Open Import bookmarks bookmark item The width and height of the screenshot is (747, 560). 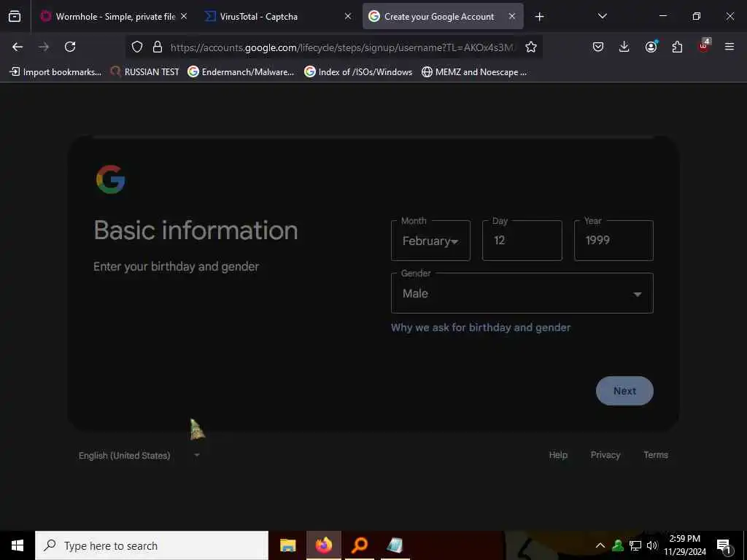coord(55,72)
